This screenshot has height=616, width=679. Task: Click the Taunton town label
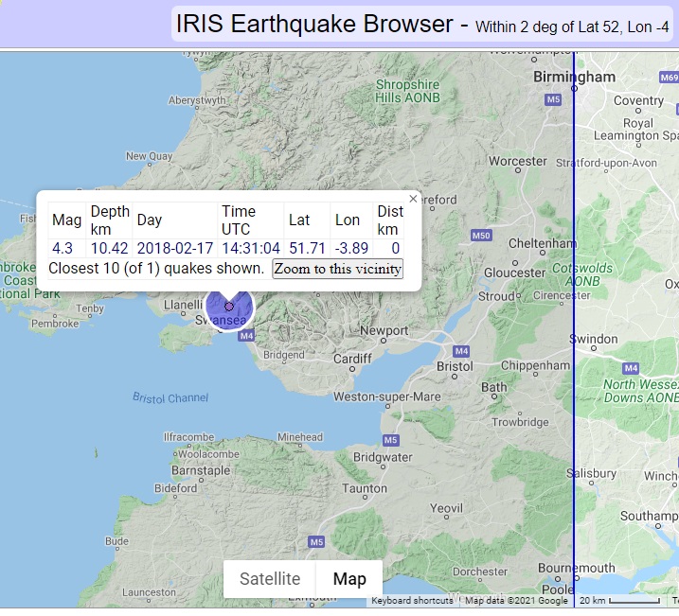(x=365, y=488)
